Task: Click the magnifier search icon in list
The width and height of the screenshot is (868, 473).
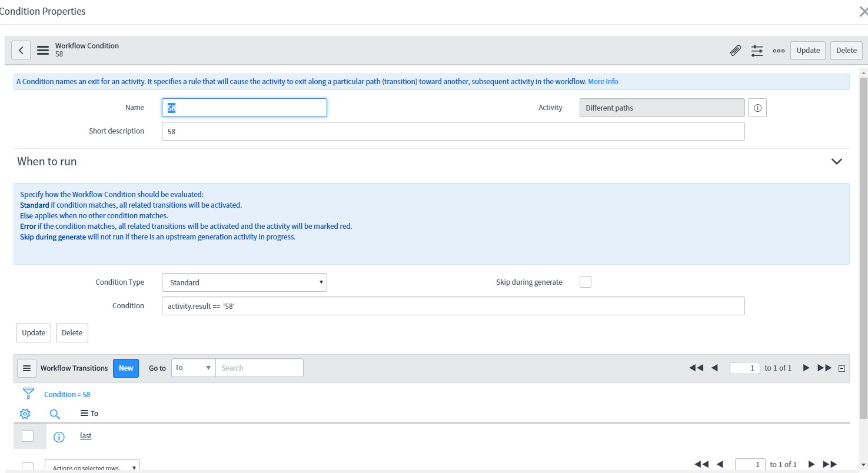Action: [x=55, y=414]
